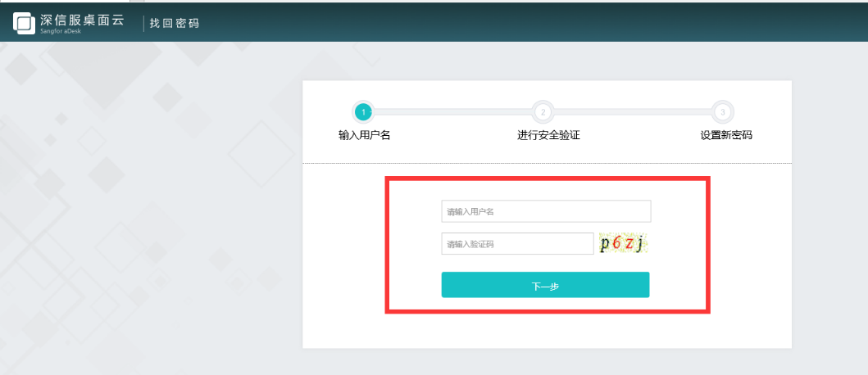This screenshot has height=375, width=868.
Task: Click the 输入用户名 step label
Action: click(x=364, y=135)
